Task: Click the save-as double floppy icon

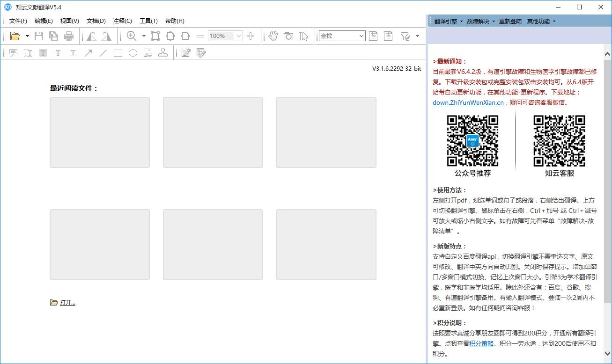Action: pos(54,36)
